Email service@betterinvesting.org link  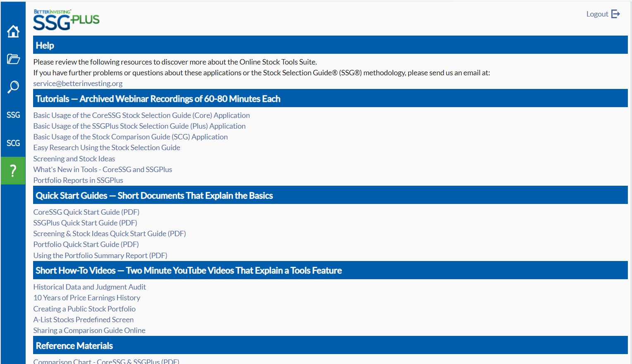(78, 84)
